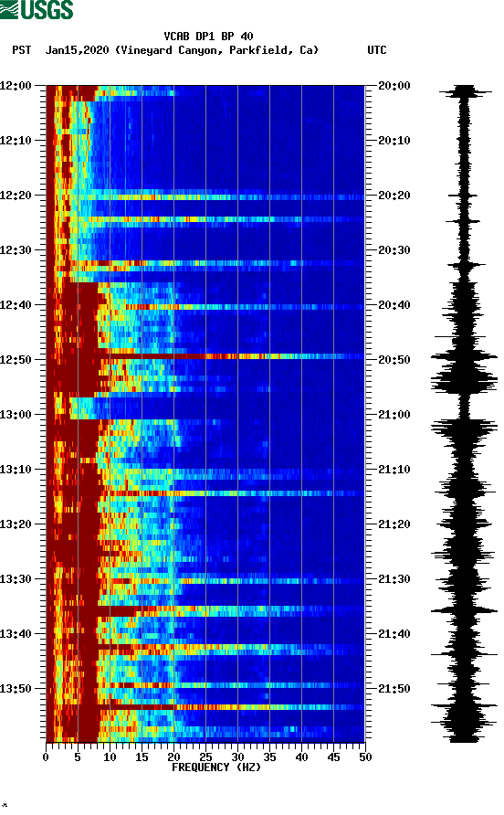Click the 0 Hz frequency tick label
The width and height of the screenshot is (504, 815).
tap(46, 757)
